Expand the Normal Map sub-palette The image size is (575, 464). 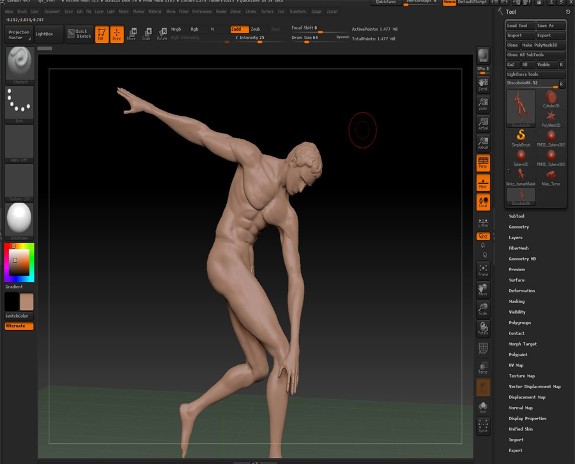521,408
